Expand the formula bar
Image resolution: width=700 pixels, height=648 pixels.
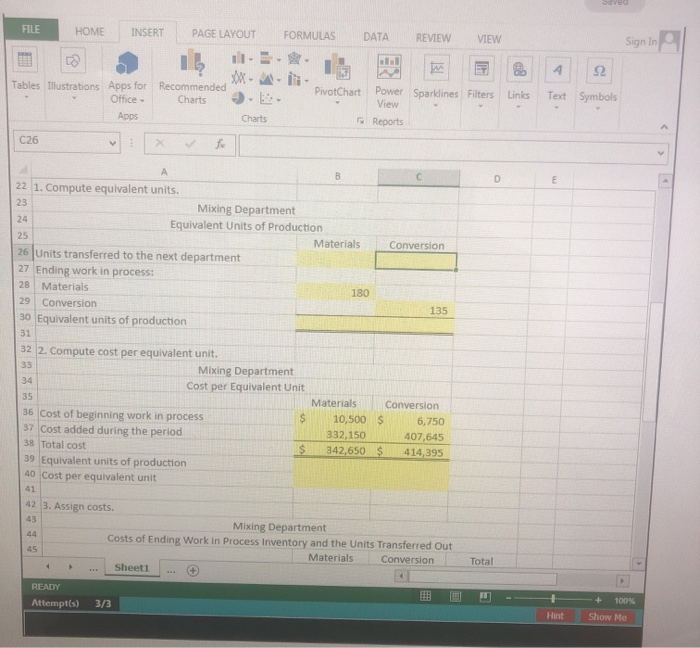(x=661, y=154)
